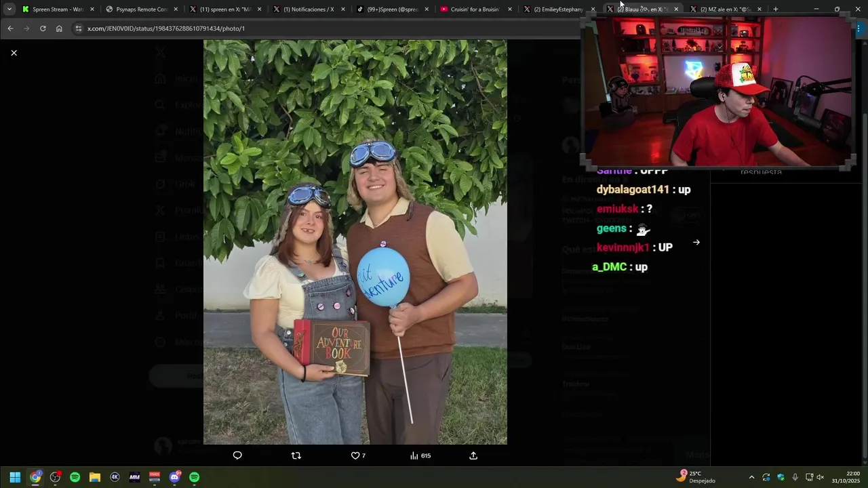Switch to the Cruisin' for a Bruisin' tab

pyautogui.click(x=475, y=9)
